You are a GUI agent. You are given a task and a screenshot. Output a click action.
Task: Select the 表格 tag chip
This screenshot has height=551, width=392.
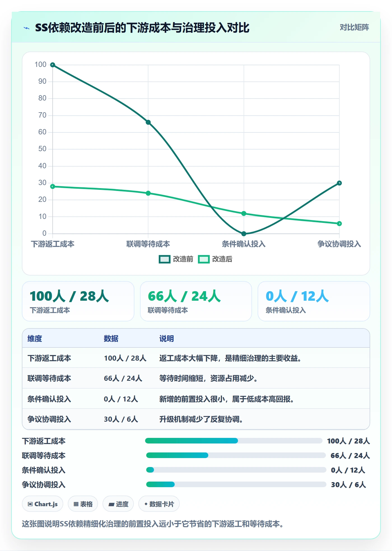pyautogui.click(x=83, y=504)
